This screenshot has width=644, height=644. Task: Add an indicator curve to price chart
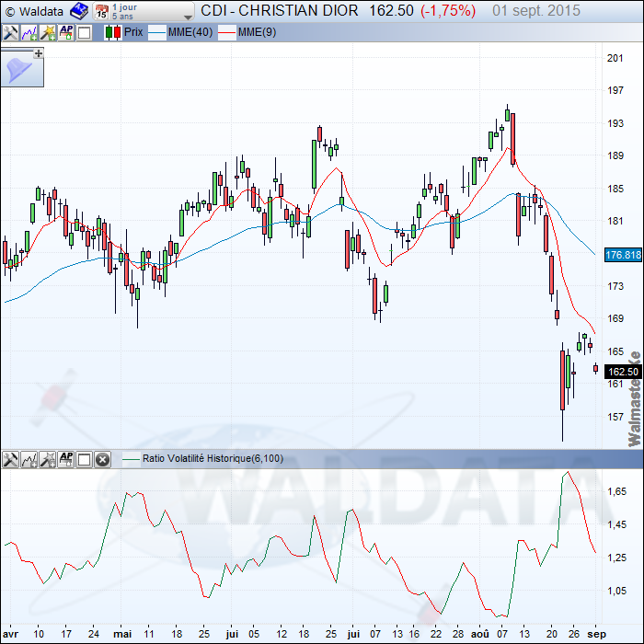point(29,32)
